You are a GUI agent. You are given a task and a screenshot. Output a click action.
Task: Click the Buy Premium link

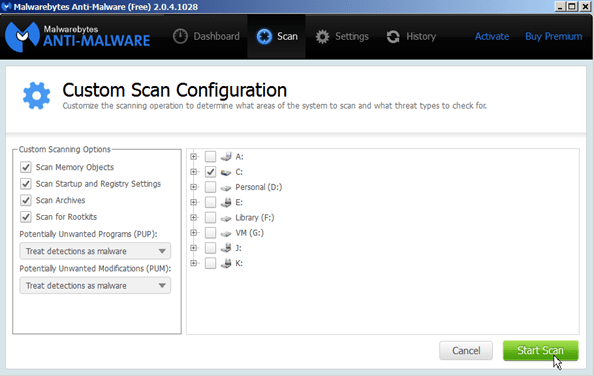[x=553, y=36]
